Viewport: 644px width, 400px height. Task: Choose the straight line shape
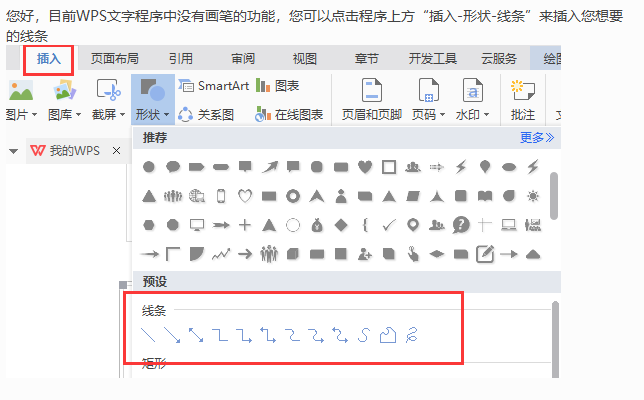coord(148,335)
